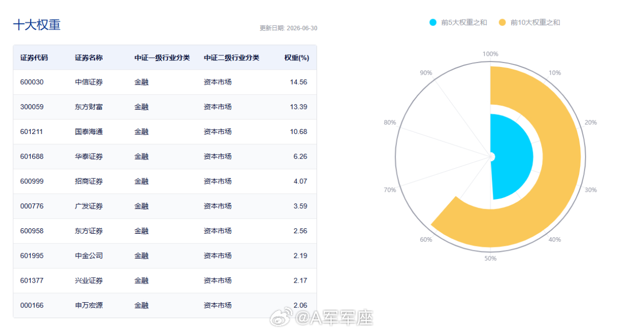Select 广发证券 in the name column

pos(89,206)
